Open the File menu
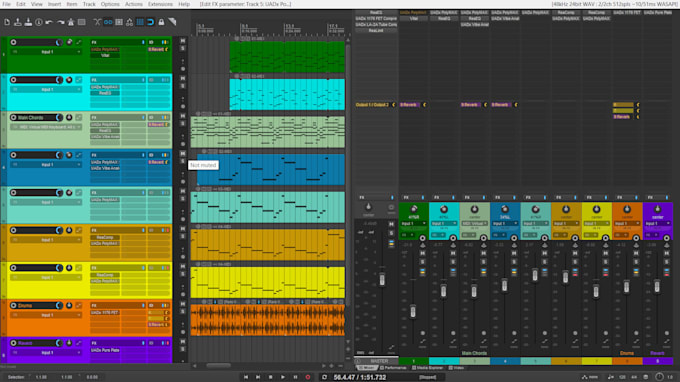680x382 pixels. (7, 4)
